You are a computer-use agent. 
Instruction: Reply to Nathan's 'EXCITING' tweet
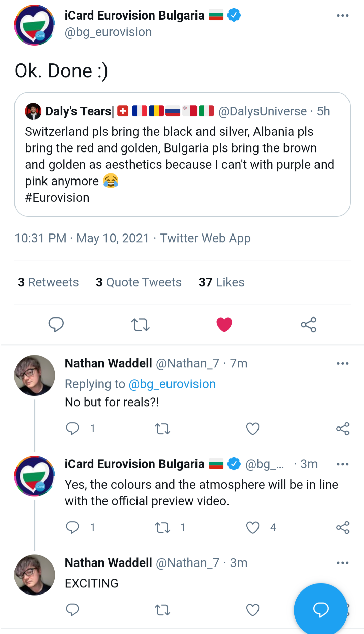click(x=72, y=610)
